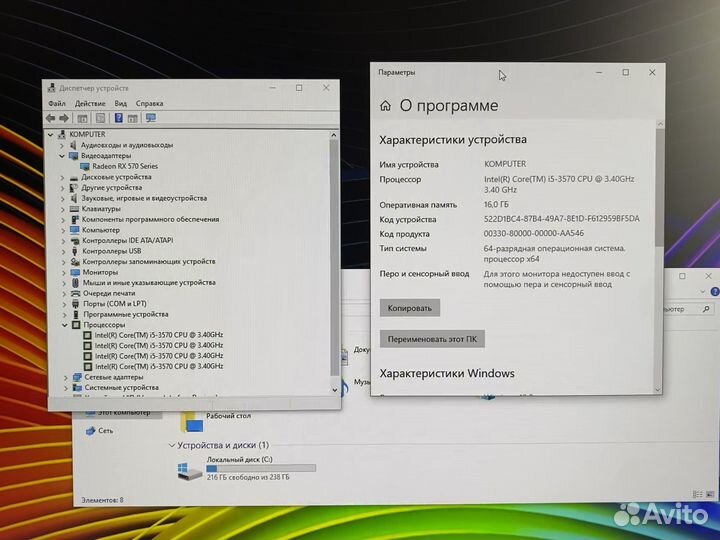Click the product code 00330-80000-00000-AA546

pyautogui.click(x=534, y=234)
